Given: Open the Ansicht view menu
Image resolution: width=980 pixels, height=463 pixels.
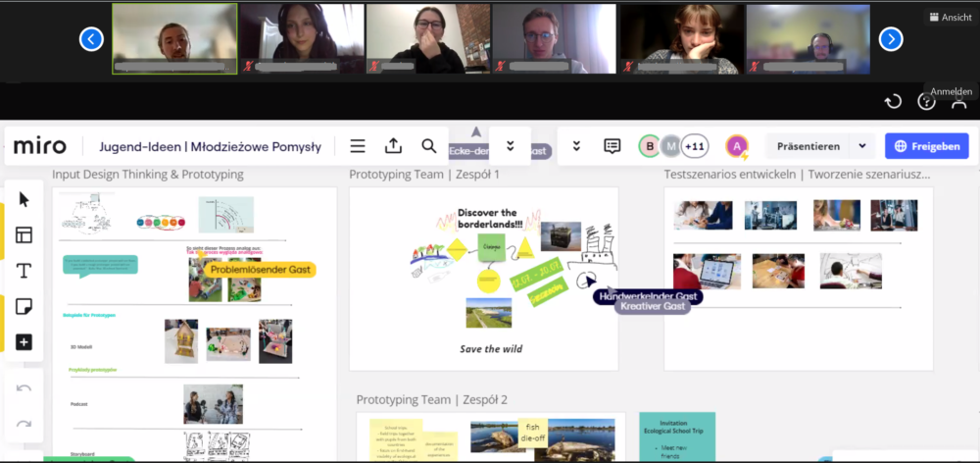Looking at the screenshot, I should [x=949, y=17].
